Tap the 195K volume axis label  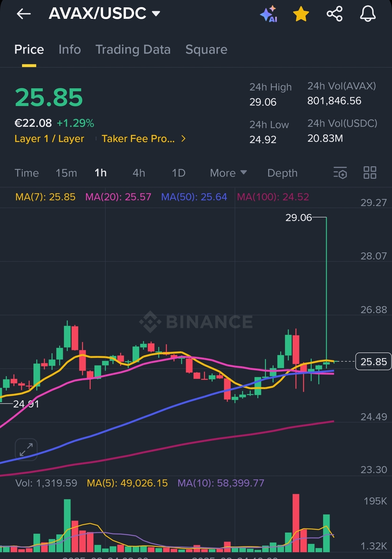point(375,501)
